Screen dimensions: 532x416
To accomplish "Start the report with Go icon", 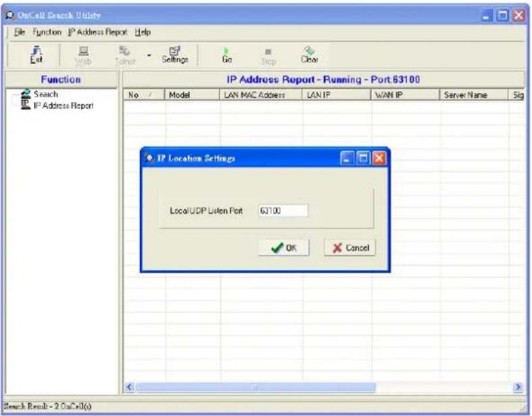I will pyautogui.click(x=227, y=55).
